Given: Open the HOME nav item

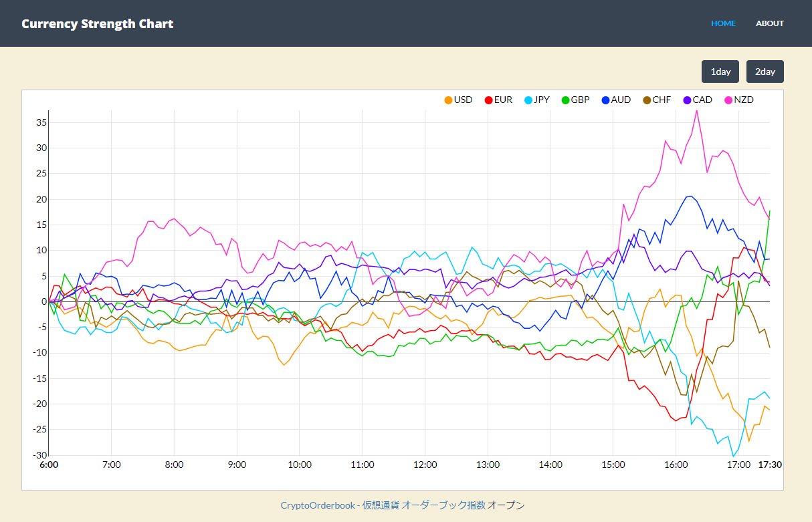Looking at the screenshot, I should click(x=723, y=23).
